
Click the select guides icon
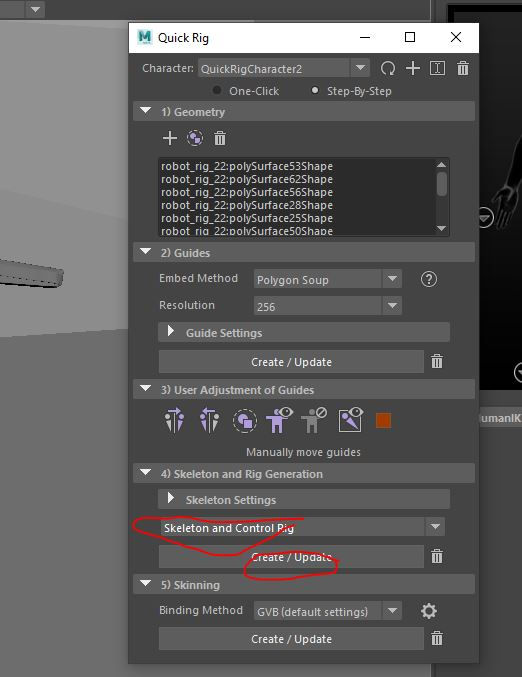(245, 421)
